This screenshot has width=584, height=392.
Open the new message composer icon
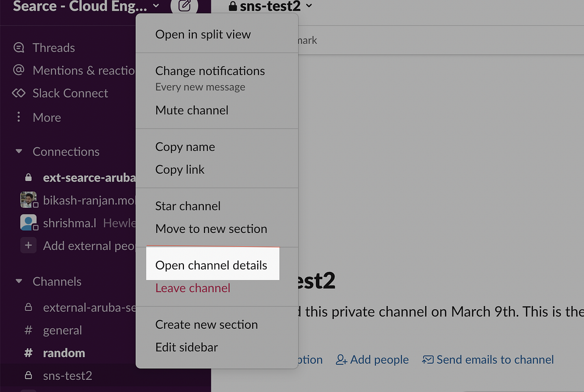pyautogui.click(x=184, y=6)
